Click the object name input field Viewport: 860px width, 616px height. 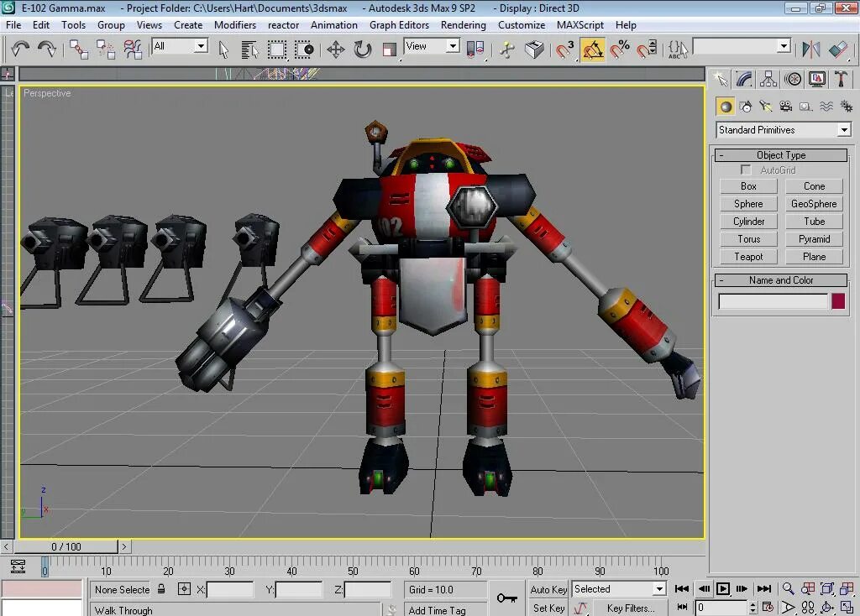click(x=773, y=301)
